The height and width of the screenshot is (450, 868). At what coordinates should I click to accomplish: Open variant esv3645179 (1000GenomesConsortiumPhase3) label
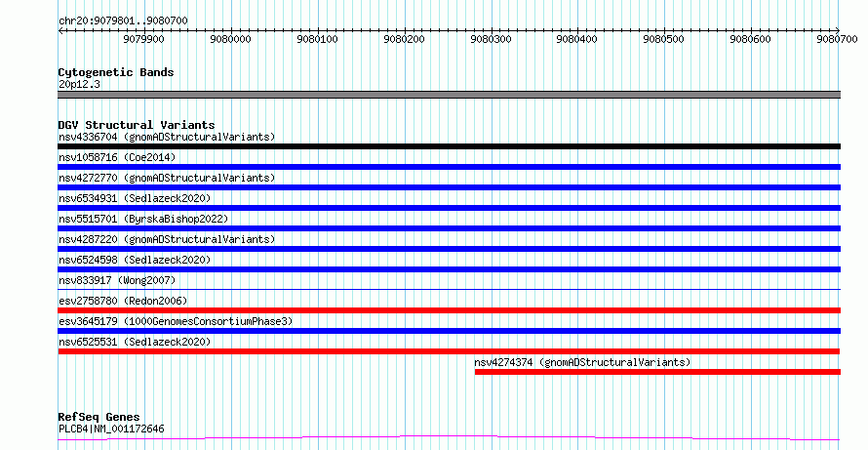point(176,321)
